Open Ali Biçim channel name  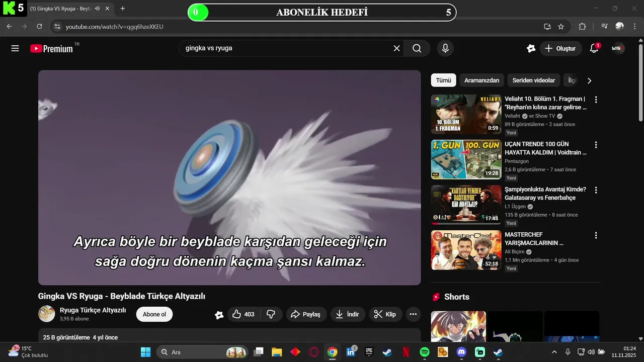coord(515,251)
